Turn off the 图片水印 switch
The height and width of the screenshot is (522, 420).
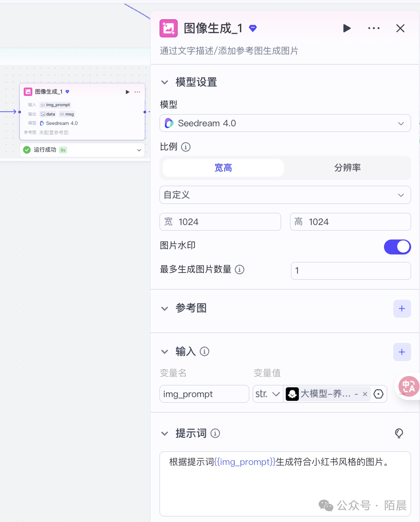click(x=398, y=247)
